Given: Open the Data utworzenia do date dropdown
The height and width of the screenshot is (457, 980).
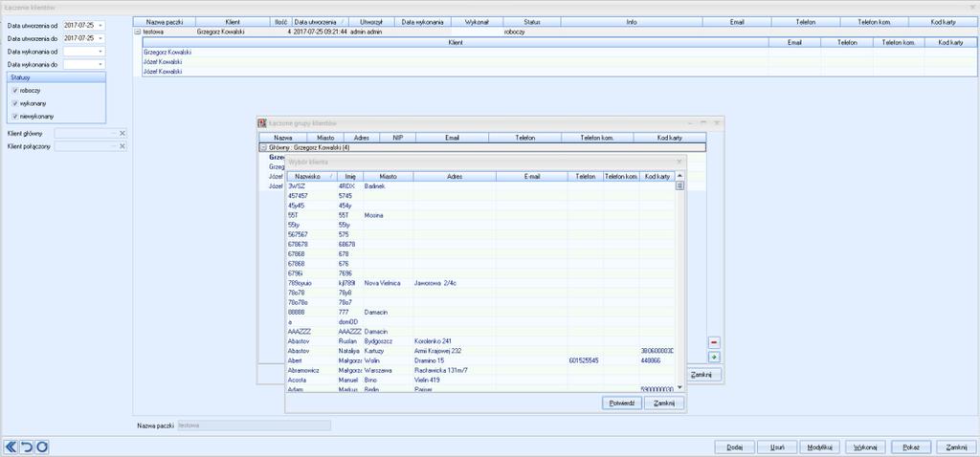Looking at the screenshot, I should (100, 38).
